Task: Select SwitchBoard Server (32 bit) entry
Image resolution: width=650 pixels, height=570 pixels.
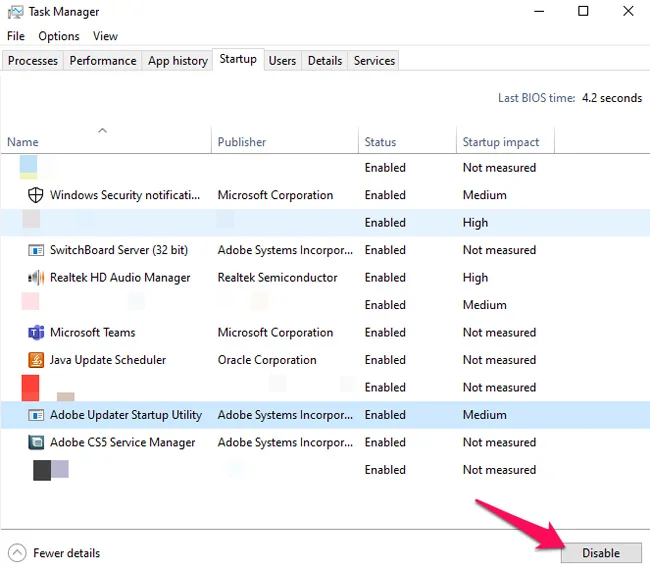Action: pyautogui.click(x=119, y=250)
